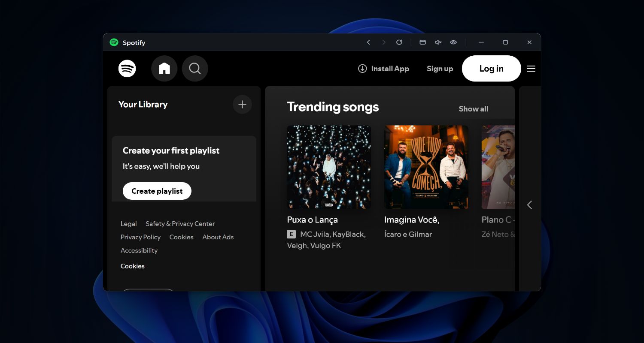
Task: Click the plus icon in Your Library
Action: pyautogui.click(x=242, y=105)
